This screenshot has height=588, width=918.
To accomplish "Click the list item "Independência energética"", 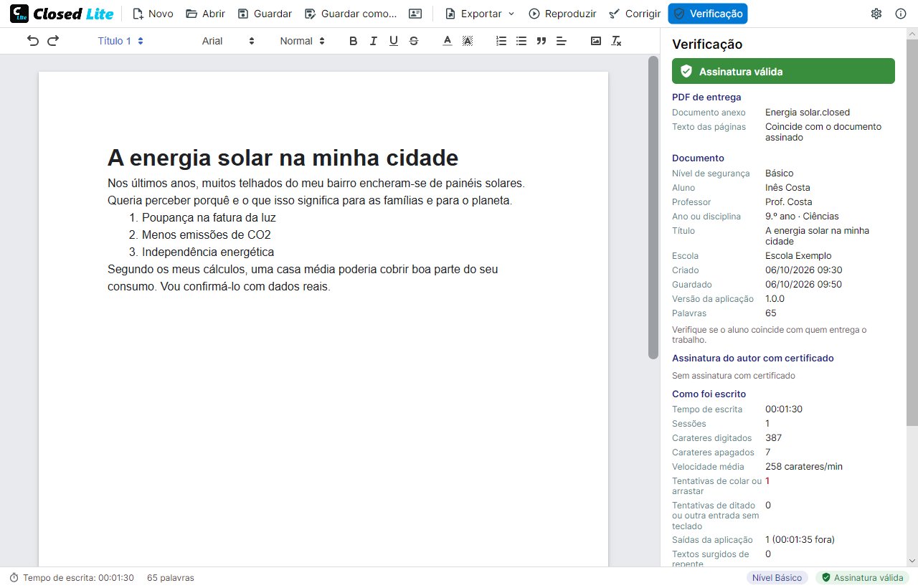I will (x=208, y=252).
